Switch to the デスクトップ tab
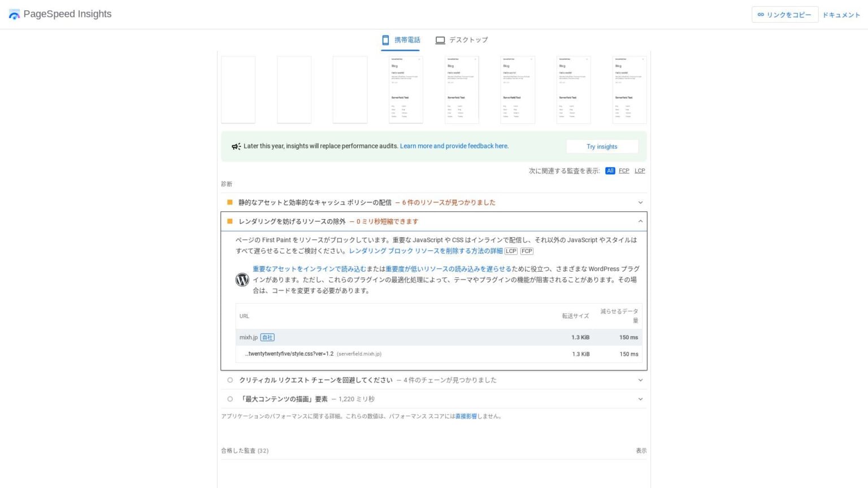The height and width of the screenshot is (488, 868). pyautogui.click(x=462, y=40)
